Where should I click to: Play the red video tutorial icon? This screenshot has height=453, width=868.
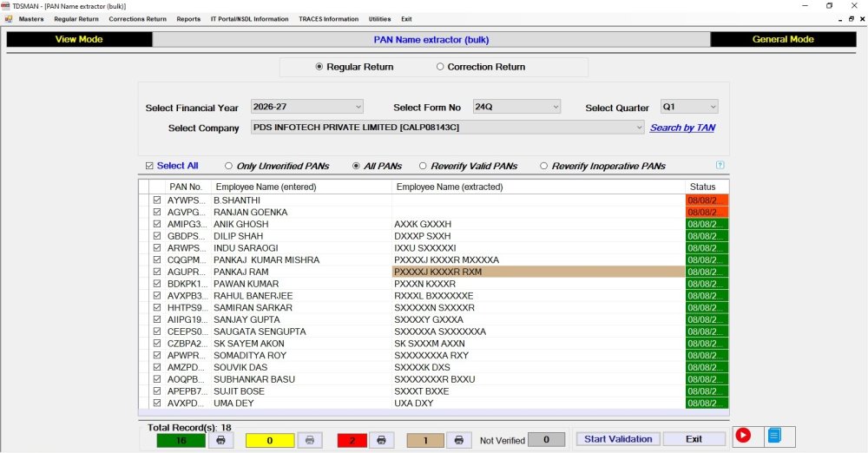[x=743, y=436]
